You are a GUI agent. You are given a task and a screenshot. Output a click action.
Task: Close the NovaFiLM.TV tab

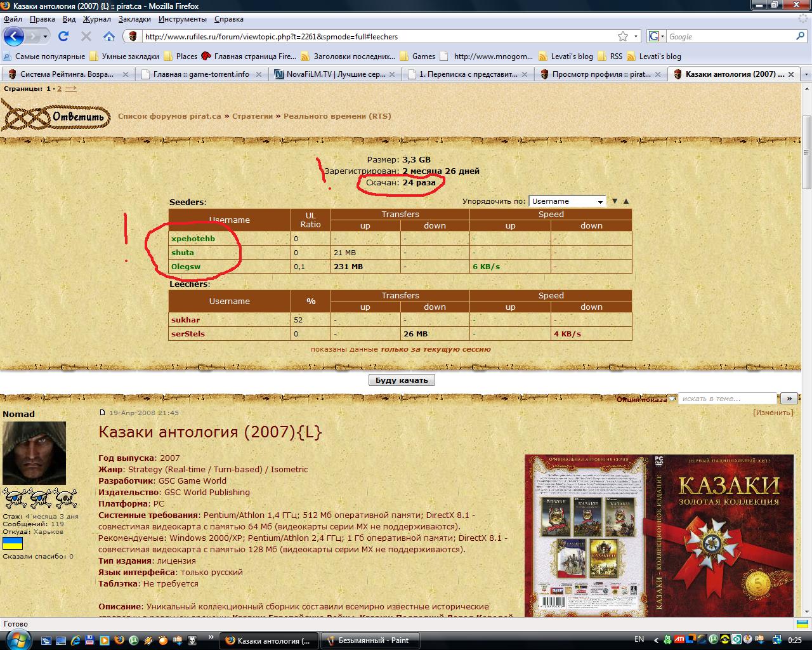click(x=392, y=74)
